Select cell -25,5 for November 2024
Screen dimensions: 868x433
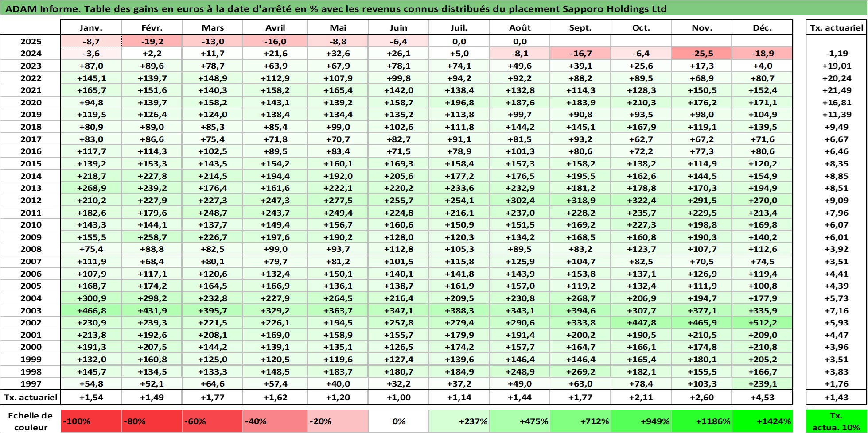point(702,54)
